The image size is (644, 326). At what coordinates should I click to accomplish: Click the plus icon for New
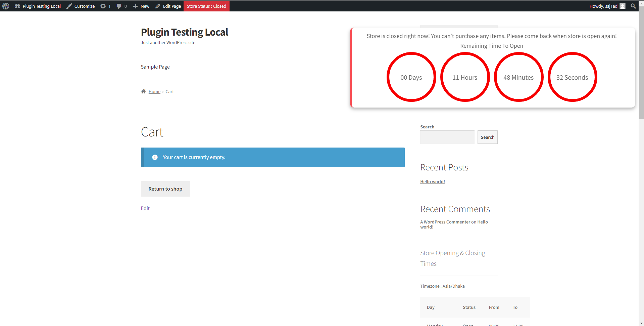click(x=135, y=6)
